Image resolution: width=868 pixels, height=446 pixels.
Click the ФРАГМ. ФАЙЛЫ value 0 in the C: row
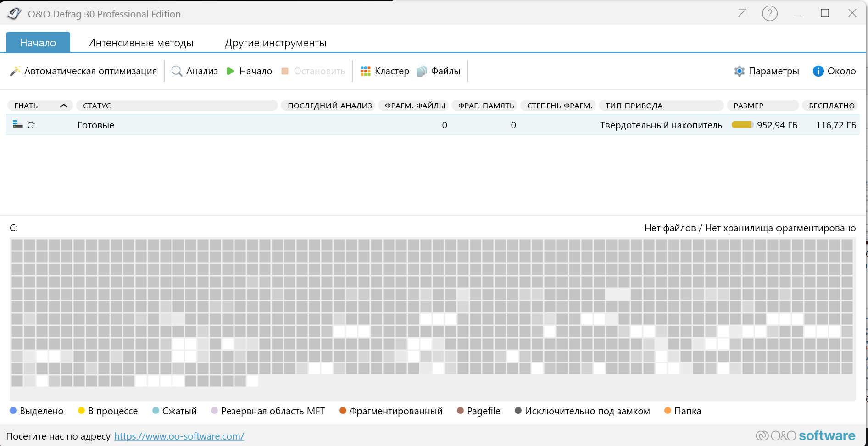point(445,125)
